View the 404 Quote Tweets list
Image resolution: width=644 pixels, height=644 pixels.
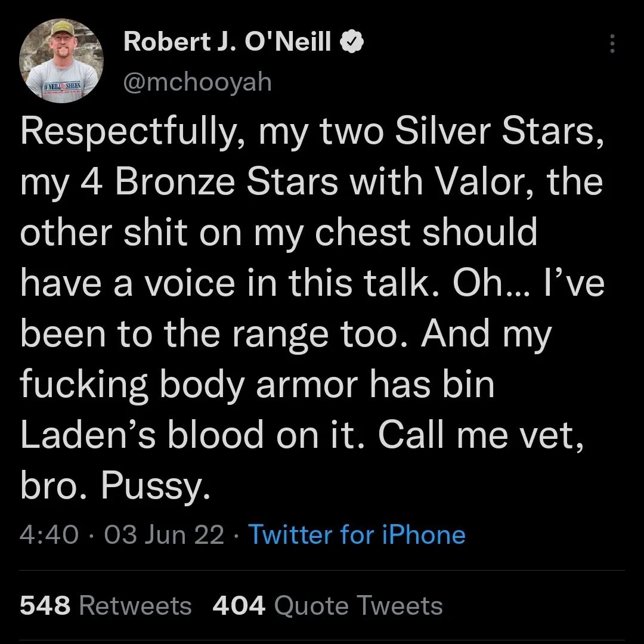click(x=327, y=606)
